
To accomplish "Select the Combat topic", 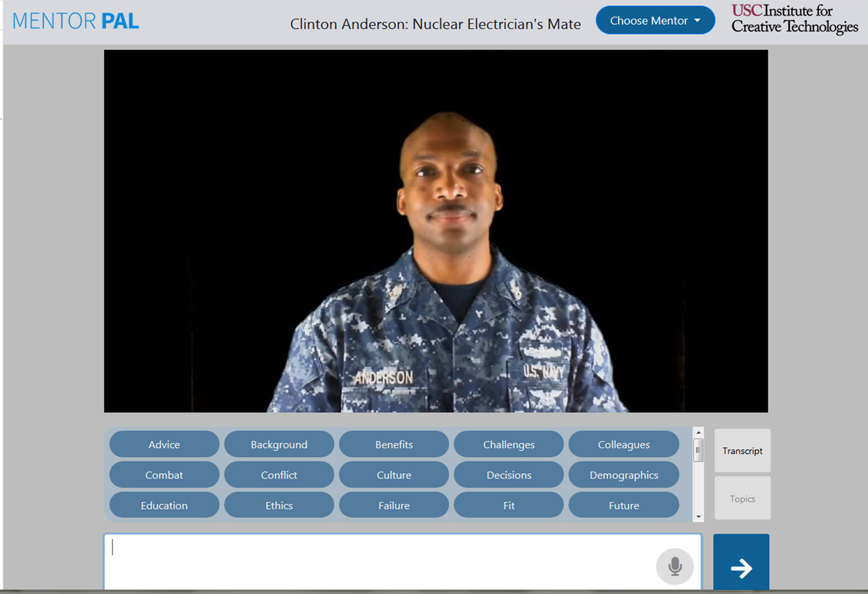I will pos(164,475).
